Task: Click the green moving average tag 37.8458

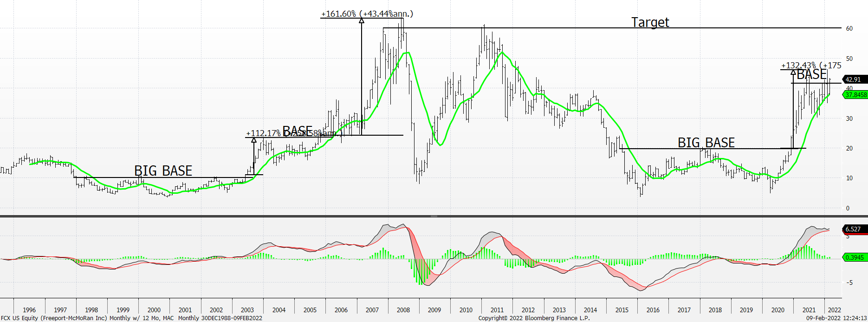Action: tap(855, 95)
